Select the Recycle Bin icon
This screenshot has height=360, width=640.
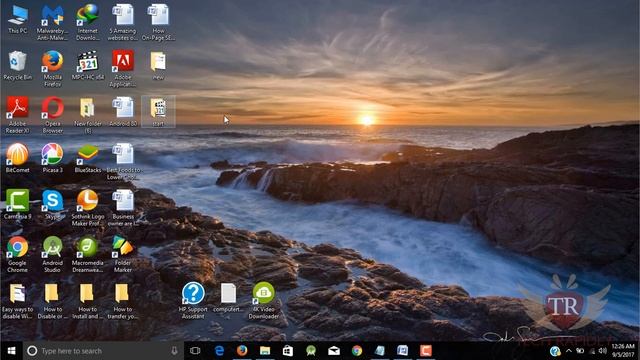pyautogui.click(x=18, y=66)
